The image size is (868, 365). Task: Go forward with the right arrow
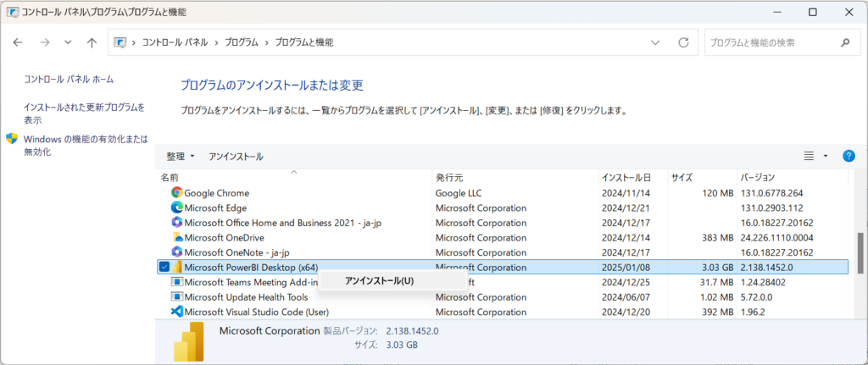pos(45,42)
